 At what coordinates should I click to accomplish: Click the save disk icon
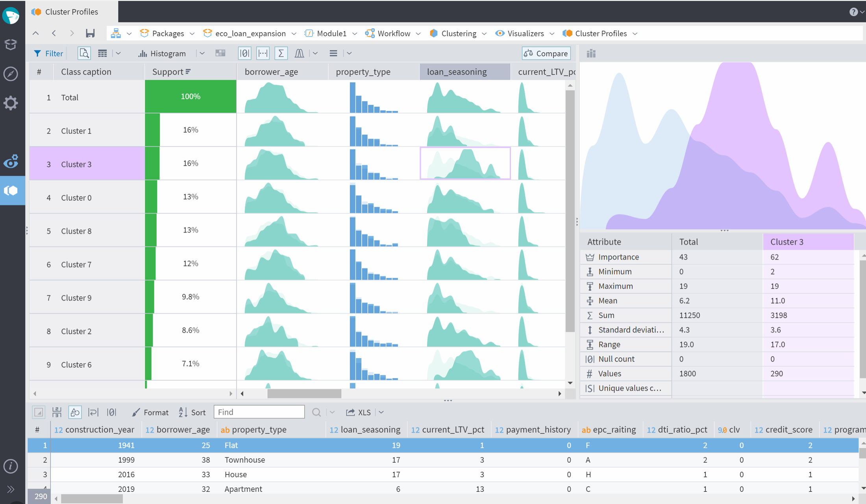pyautogui.click(x=90, y=33)
